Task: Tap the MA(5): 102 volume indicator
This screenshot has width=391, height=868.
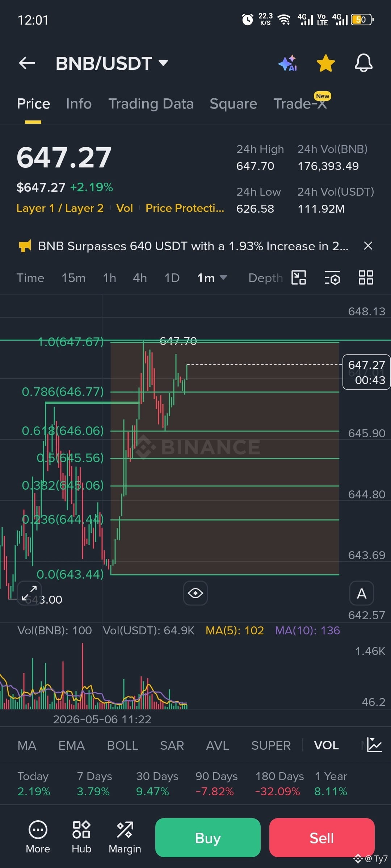Action: click(235, 630)
